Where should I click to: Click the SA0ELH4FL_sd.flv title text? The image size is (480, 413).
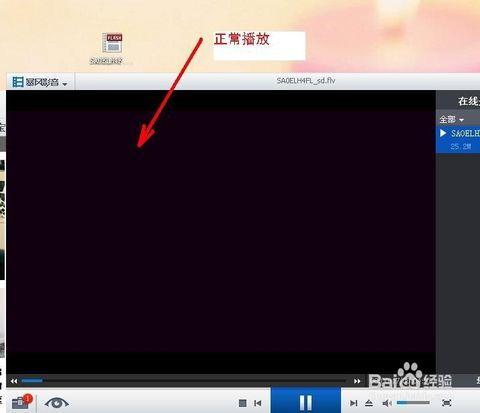point(306,81)
